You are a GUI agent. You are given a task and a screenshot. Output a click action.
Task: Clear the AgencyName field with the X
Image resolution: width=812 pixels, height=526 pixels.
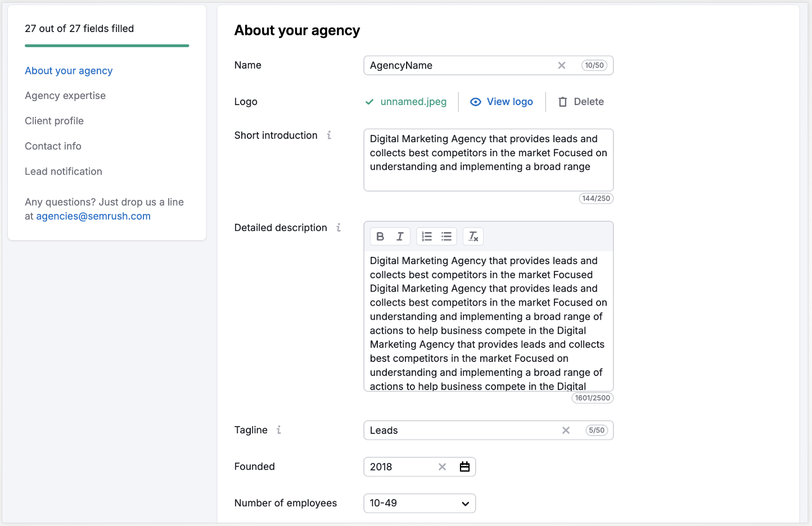pos(562,65)
